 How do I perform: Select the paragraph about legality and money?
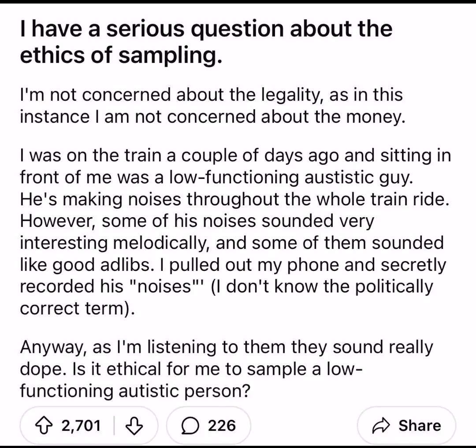(x=212, y=106)
